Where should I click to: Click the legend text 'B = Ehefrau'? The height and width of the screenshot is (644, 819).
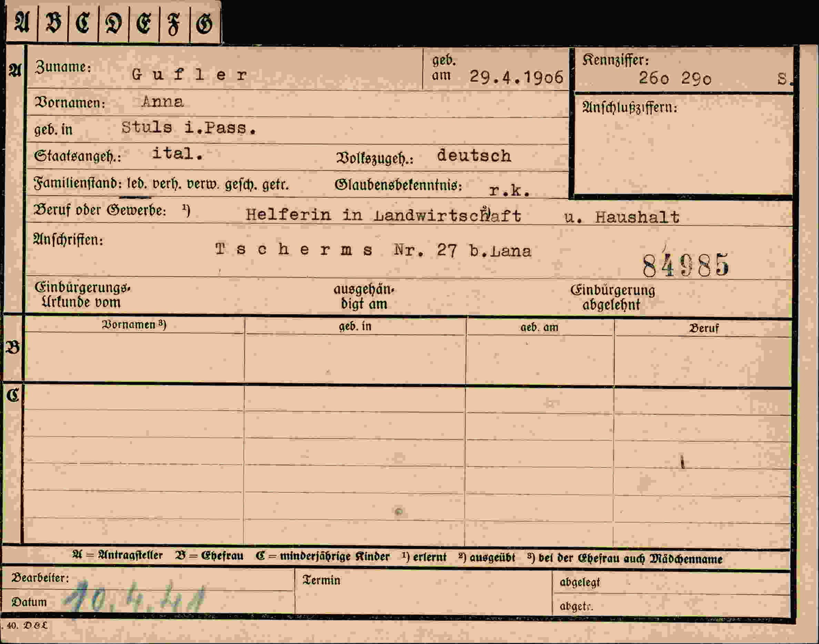209,556
